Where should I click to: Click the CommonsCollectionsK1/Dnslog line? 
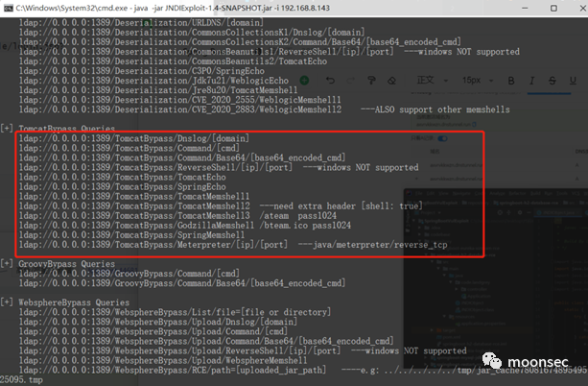[x=192, y=33]
